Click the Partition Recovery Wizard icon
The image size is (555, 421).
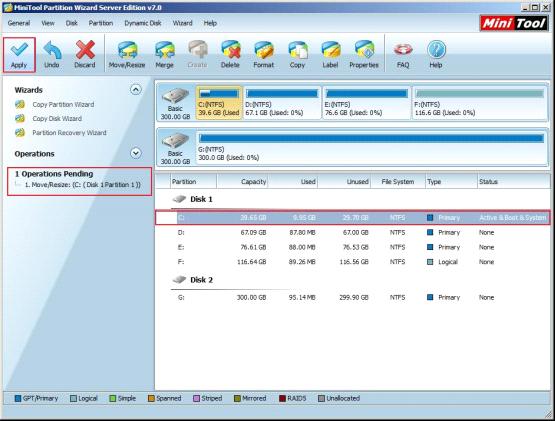pos(20,133)
